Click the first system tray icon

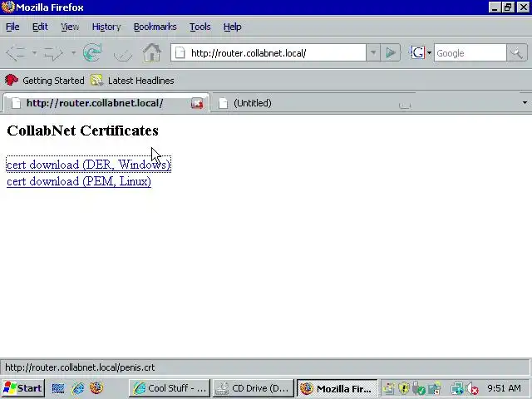[x=389, y=388]
